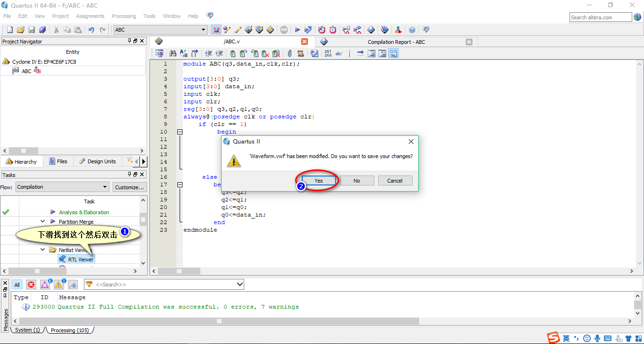Click the Start Compilation play icon

(297, 30)
